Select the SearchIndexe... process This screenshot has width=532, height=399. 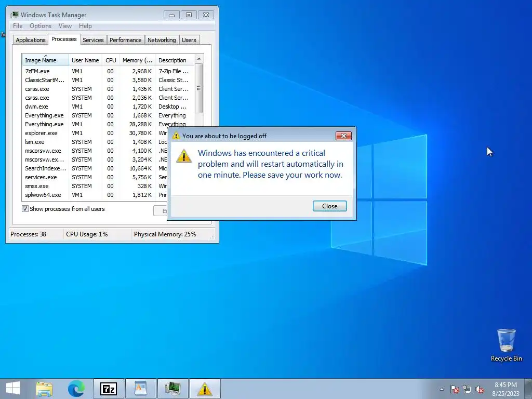coord(95,168)
